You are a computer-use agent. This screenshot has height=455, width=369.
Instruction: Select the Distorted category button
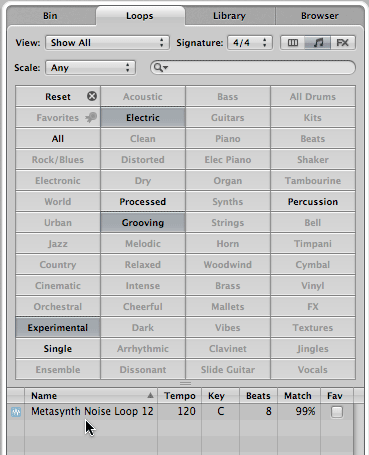point(143,159)
